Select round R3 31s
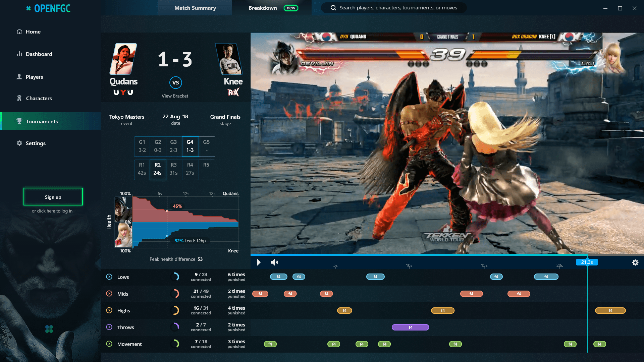Screen dimensions: 644x362 [x=173, y=169]
